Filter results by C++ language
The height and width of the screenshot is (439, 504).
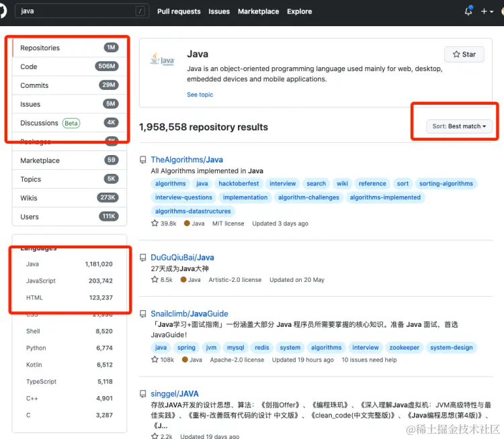pos(69,398)
